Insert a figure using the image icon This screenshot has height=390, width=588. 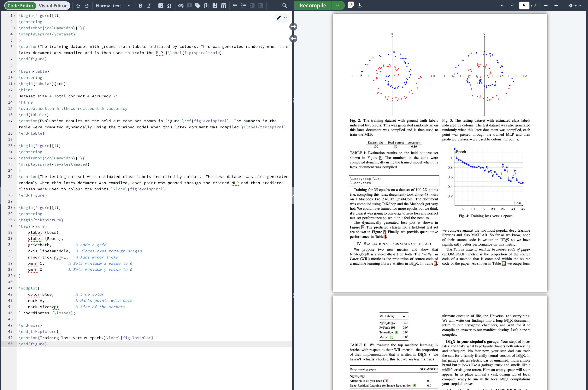(x=215, y=5)
